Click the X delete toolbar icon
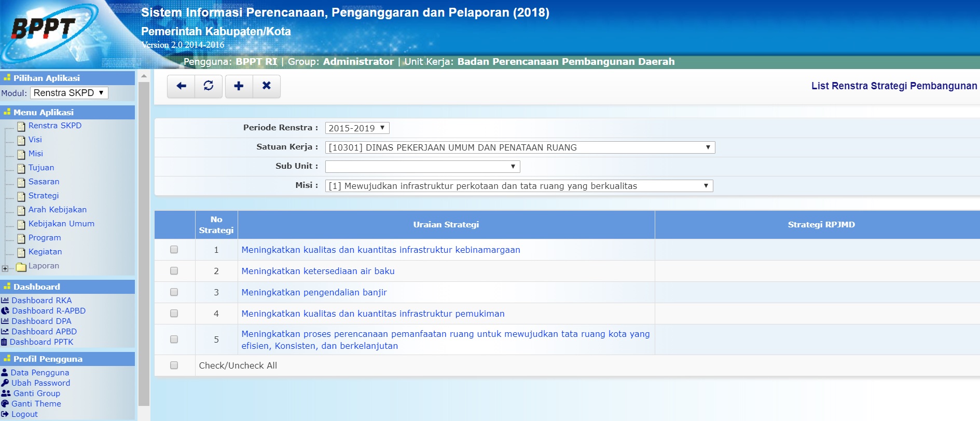This screenshot has width=980, height=421. 267,86
